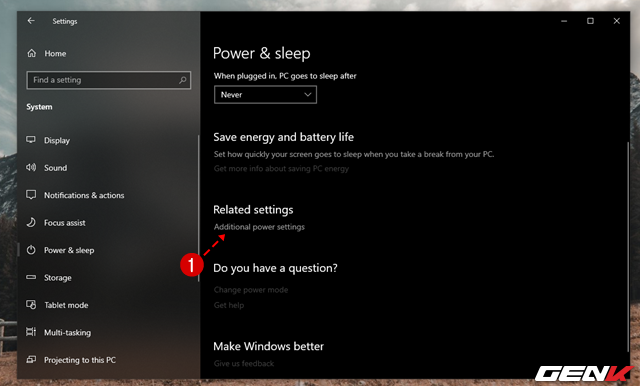Open Display settings
640x386 pixels.
[57, 140]
